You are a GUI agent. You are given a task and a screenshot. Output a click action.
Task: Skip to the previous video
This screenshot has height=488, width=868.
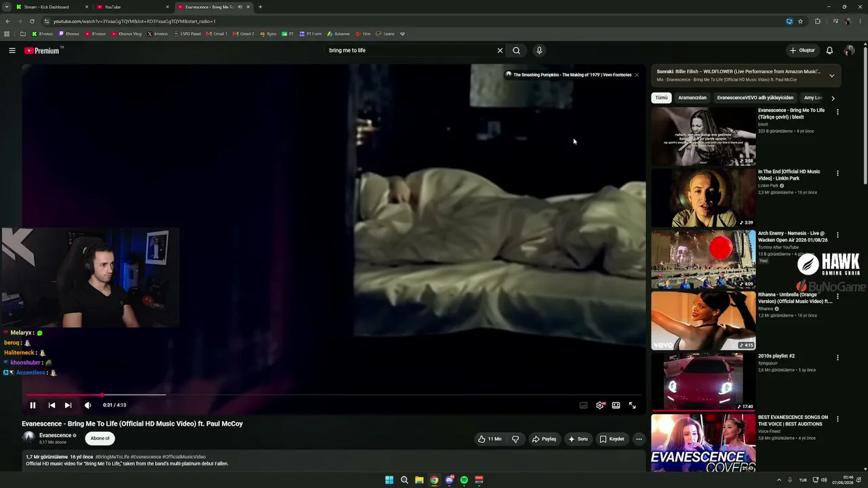tap(52, 405)
